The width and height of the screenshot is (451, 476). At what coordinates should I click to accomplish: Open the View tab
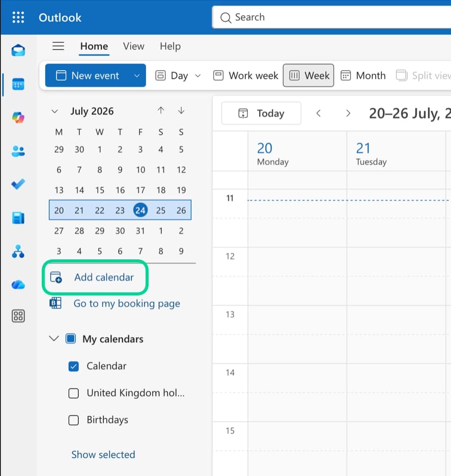pos(133,46)
